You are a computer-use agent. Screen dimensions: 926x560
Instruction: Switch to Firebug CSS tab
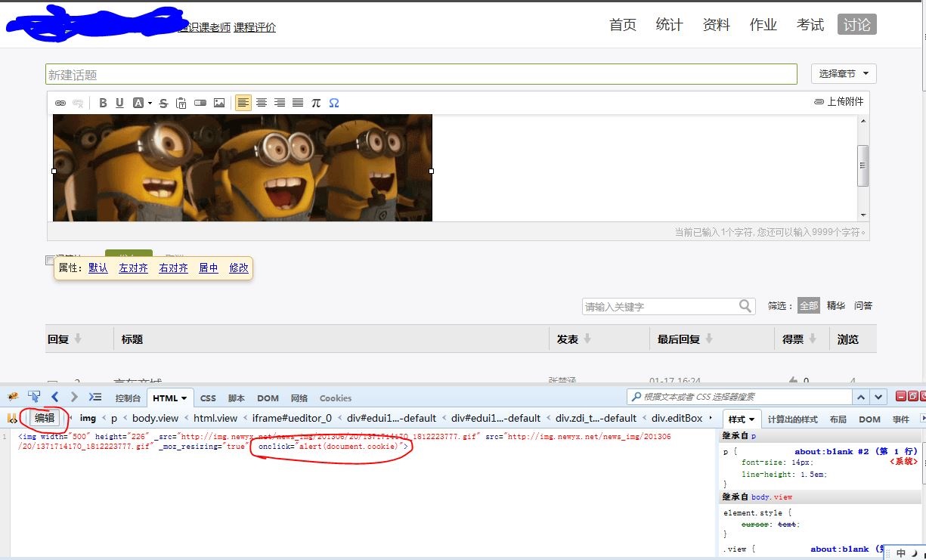[208, 398]
